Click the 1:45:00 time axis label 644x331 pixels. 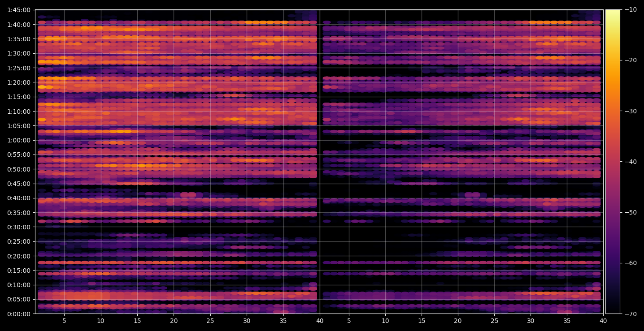point(19,10)
